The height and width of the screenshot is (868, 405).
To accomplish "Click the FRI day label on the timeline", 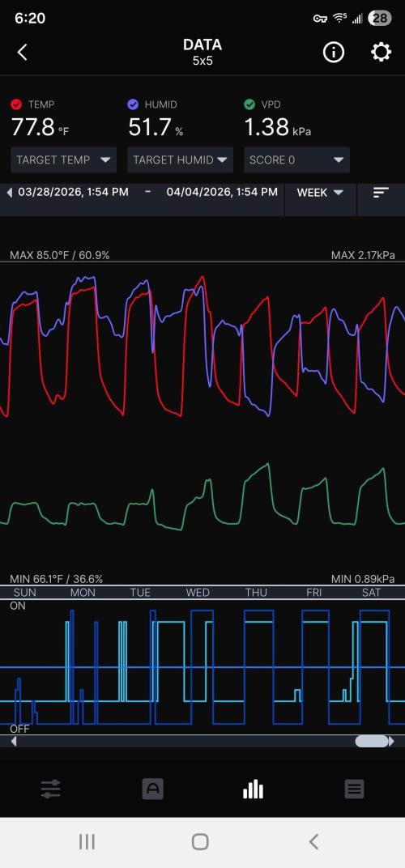I will 314,593.
